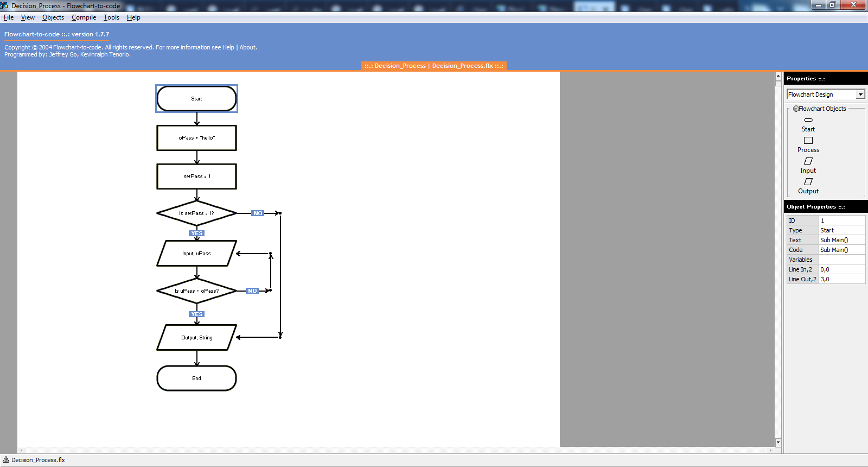Select the Input, uPass parallelogram
The height and width of the screenshot is (467, 868).
pyautogui.click(x=196, y=254)
